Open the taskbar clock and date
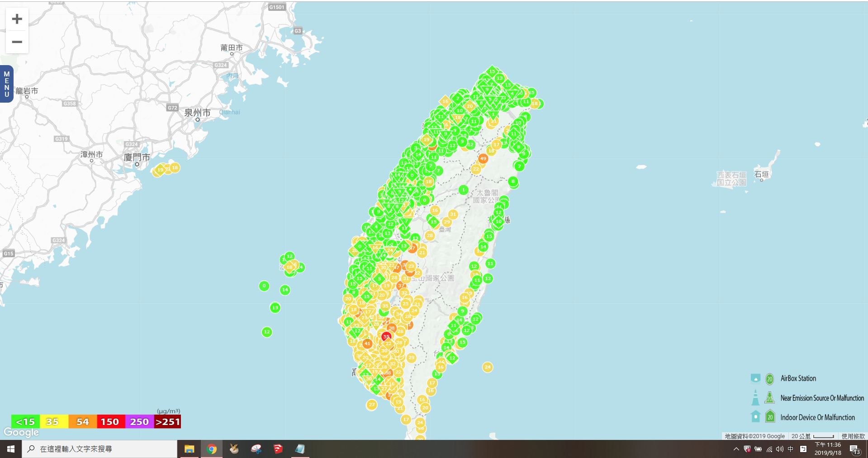This screenshot has height=458, width=868. click(828, 449)
